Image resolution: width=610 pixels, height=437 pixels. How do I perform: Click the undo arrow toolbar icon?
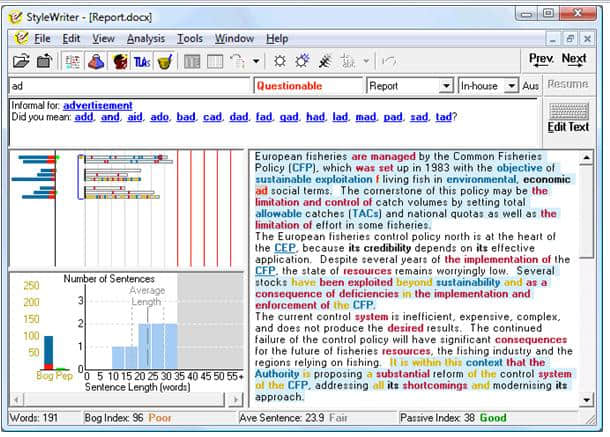pyautogui.click(x=389, y=61)
